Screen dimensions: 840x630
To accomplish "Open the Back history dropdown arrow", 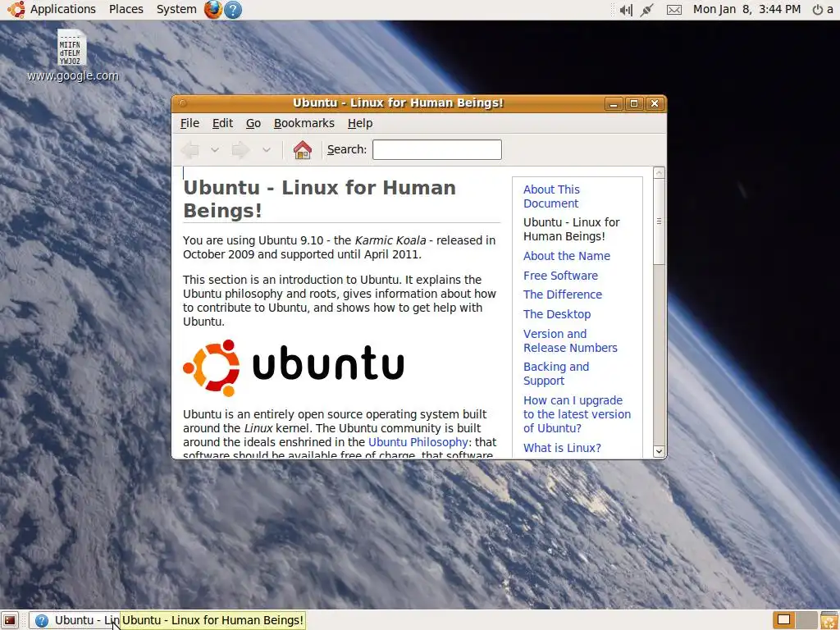I will click(215, 150).
